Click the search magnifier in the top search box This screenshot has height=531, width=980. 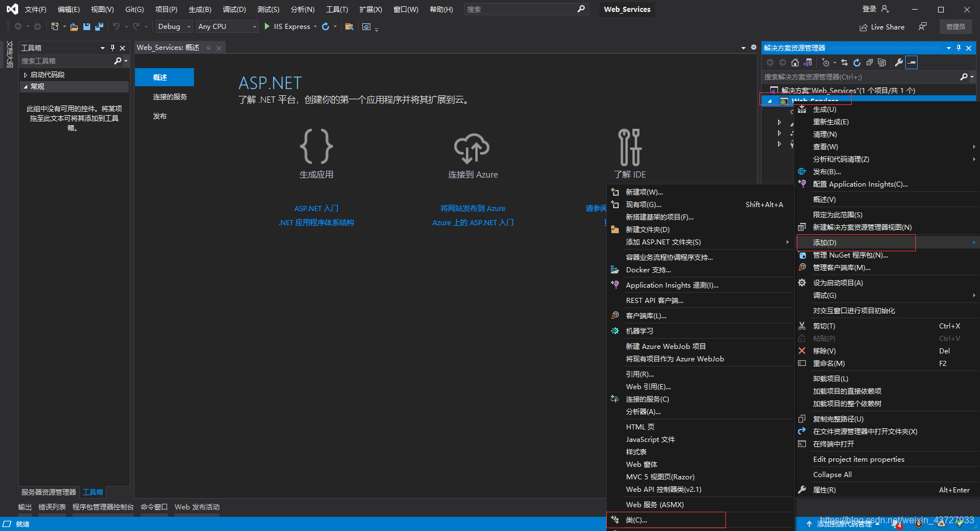tap(581, 9)
